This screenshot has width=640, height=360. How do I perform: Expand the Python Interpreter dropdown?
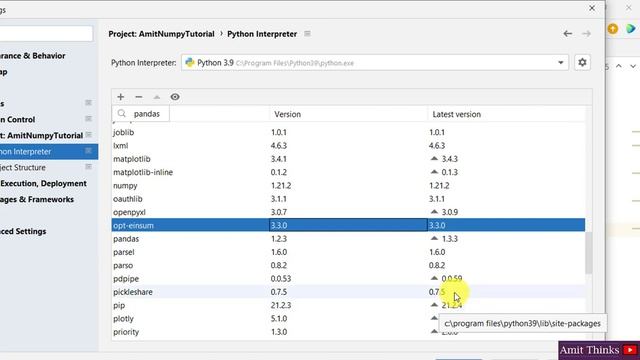click(560, 63)
